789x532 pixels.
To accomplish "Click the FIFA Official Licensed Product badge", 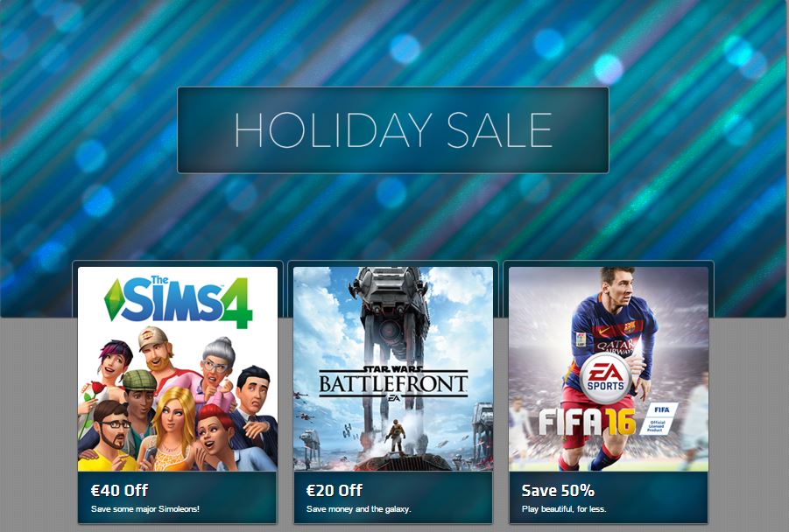I will 659,419.
